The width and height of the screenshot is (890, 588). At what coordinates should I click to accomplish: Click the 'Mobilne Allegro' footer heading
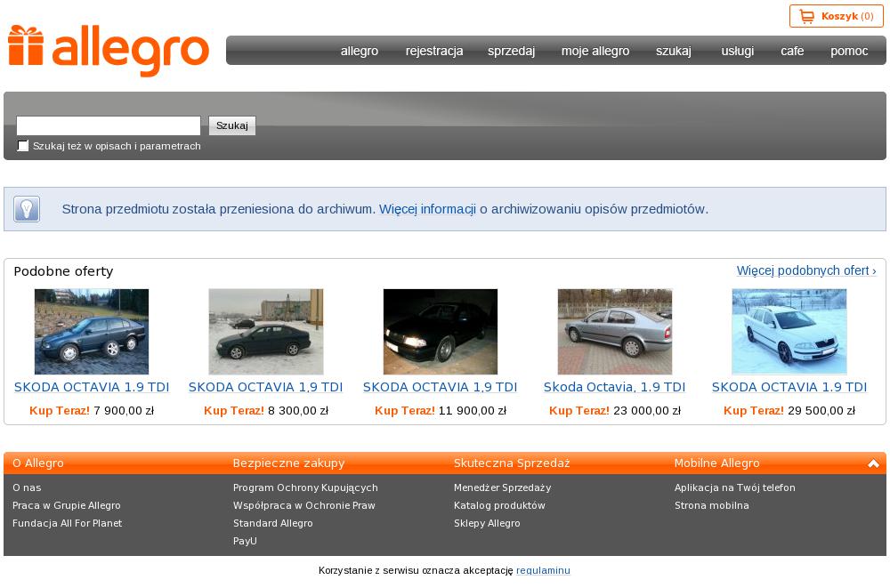tap(716, 463)
